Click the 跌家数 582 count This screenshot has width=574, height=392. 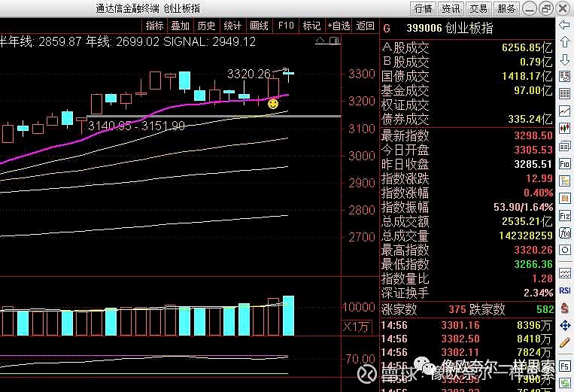pyautogui.click(x=545, y=309)
